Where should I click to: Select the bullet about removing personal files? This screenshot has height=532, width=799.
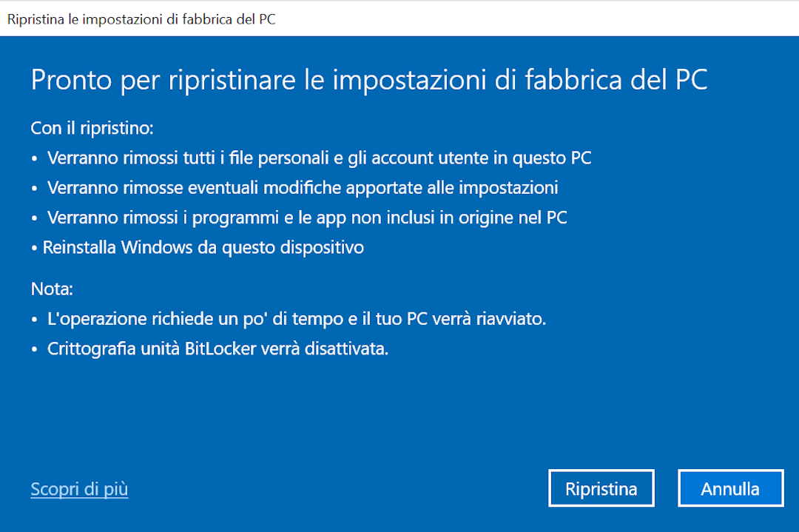pyautogui.click(x=319, y=158)
